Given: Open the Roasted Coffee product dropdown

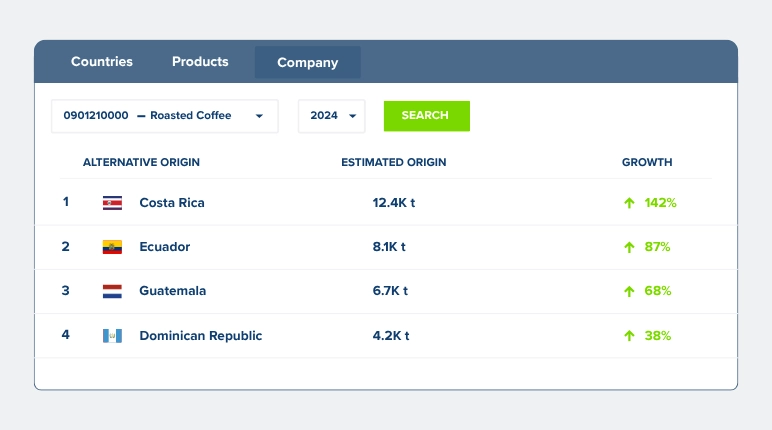Looking at the screenshot, I should 165,116.
